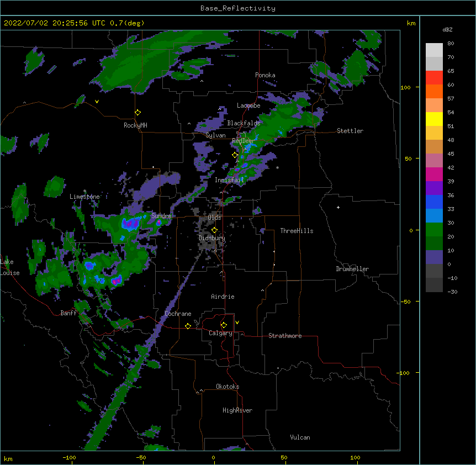Click the Okotoks city label
This screenshot has height=465, width=476.
coord(228,387)
